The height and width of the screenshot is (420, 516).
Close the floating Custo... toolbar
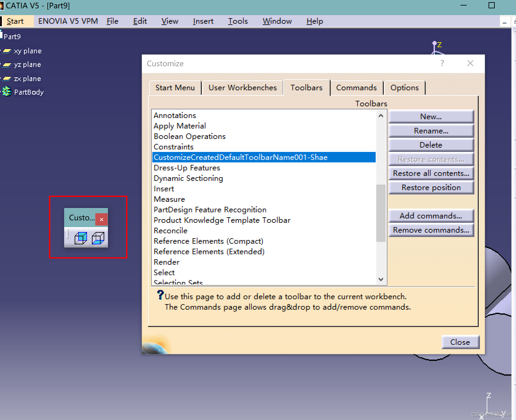pos(101,219)
